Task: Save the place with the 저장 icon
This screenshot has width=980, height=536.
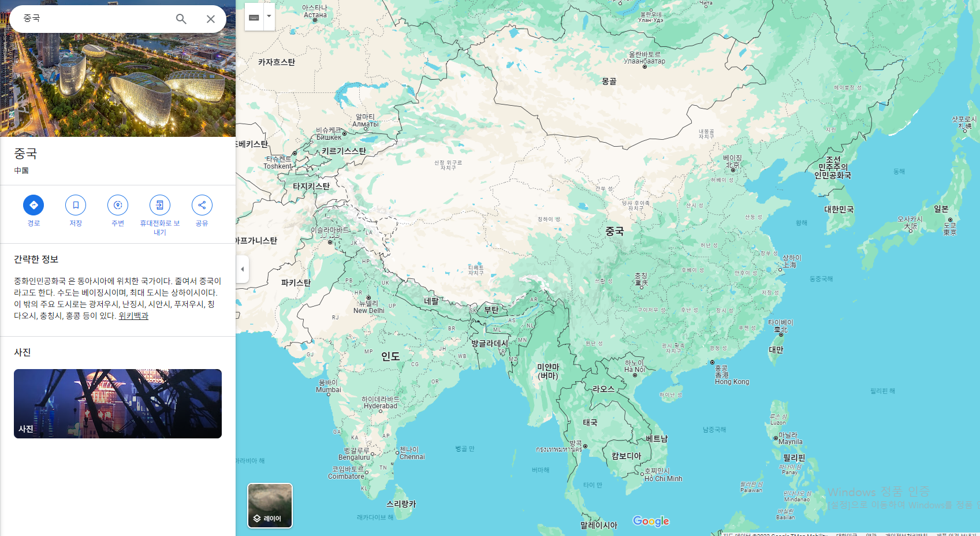Action: point(76,205)
